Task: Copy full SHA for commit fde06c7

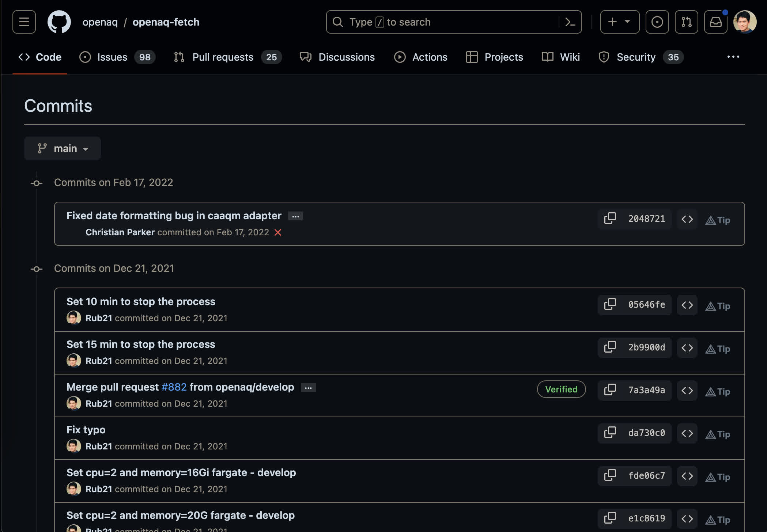Action: click(610, 475)
